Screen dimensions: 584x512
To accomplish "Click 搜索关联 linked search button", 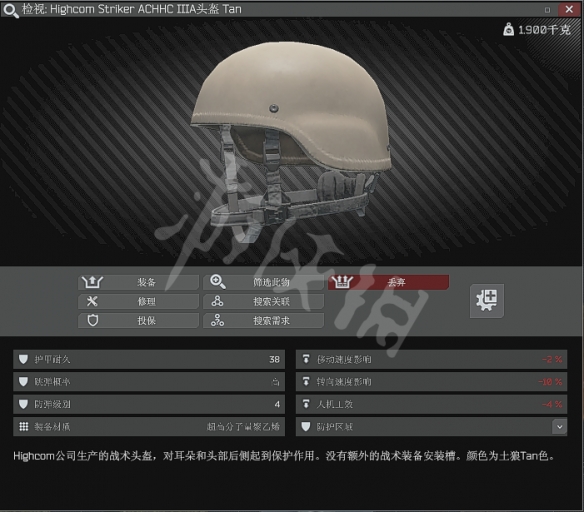I will 263,302.
